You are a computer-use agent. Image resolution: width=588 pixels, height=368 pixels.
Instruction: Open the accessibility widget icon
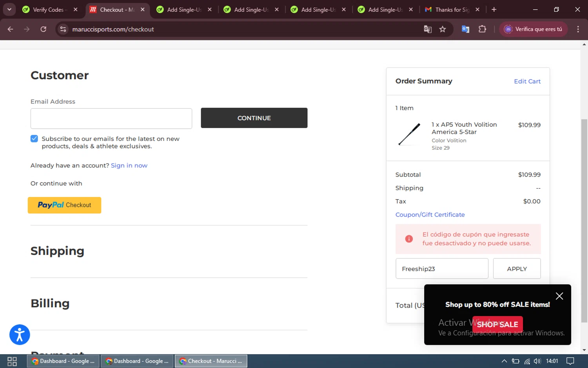coord(20,335)
